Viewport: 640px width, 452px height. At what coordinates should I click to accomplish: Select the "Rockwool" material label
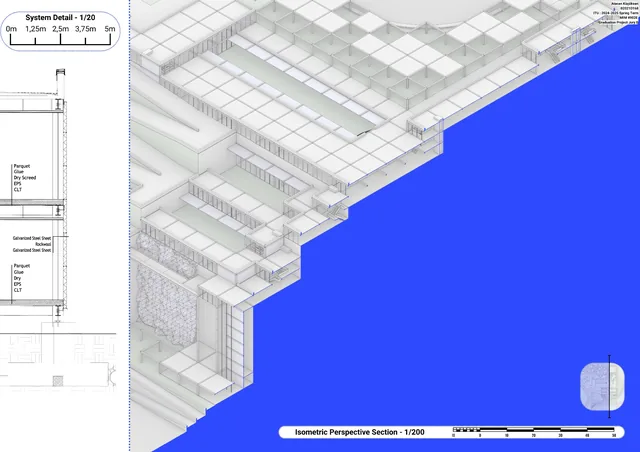(43, 244)
